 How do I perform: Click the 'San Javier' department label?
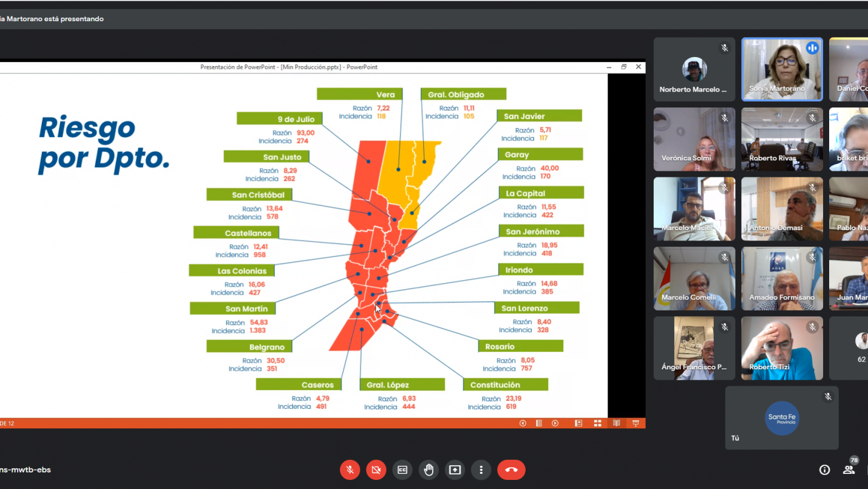click(x=539, y=116)
